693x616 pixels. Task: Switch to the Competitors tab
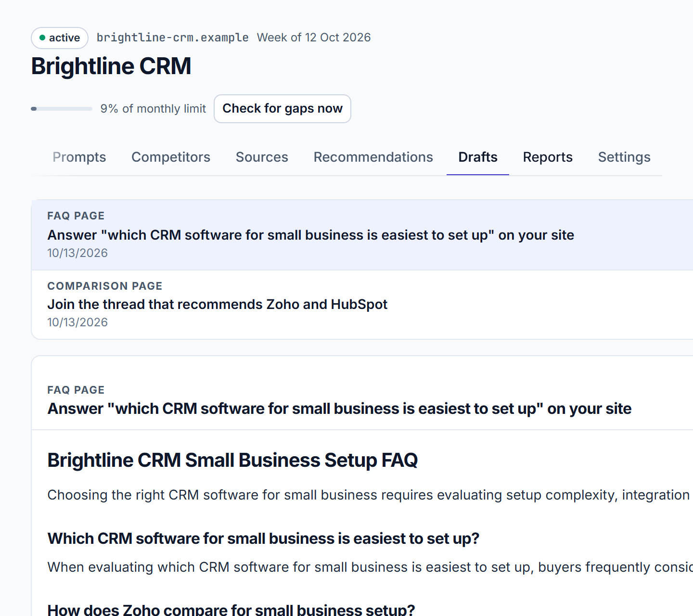[171, 157]
